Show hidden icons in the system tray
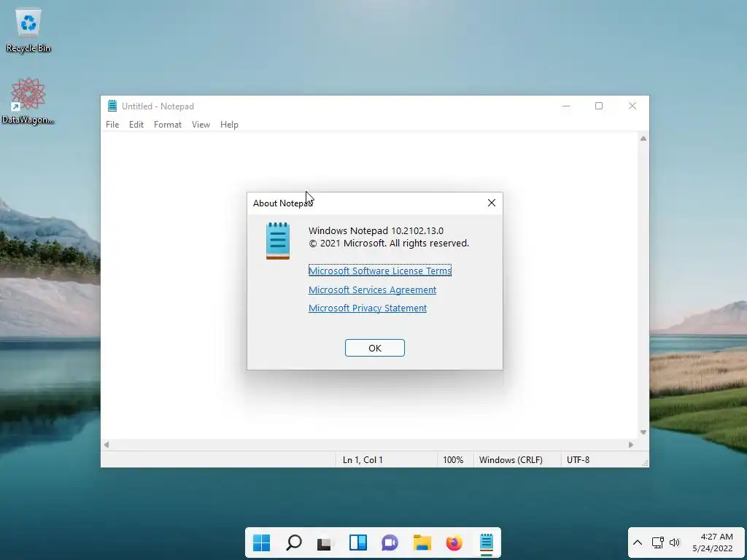 (x=638, y=542)
